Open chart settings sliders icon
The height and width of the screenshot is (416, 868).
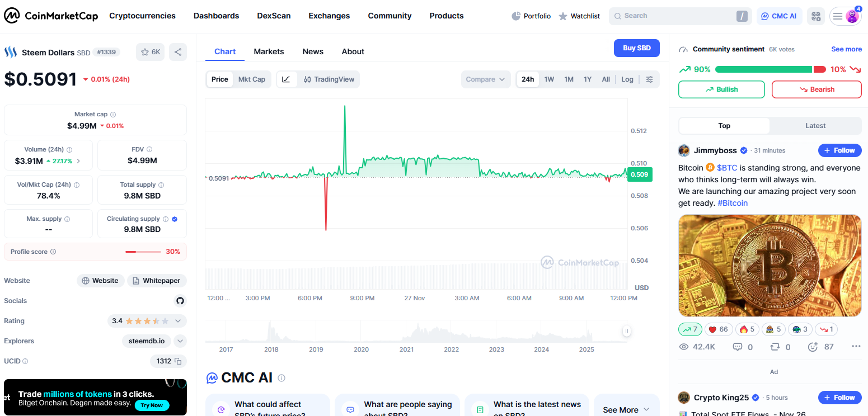pyautogui.click(x=649, y=79)
